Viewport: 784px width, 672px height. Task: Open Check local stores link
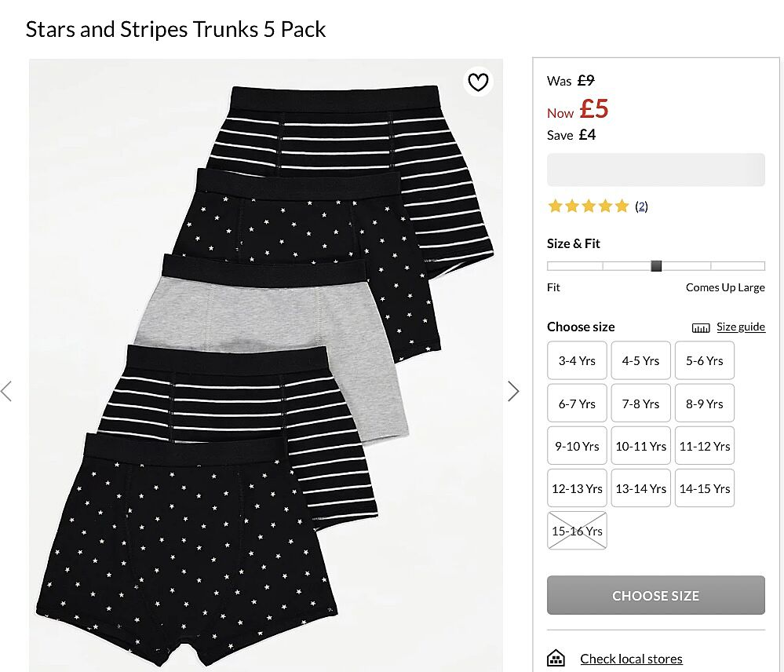tap(631, 659)
